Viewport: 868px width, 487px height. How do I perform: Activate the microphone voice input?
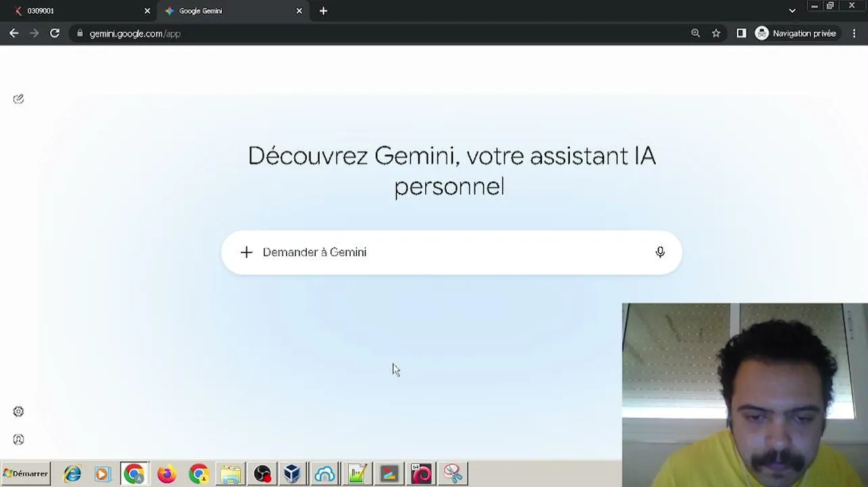point(660,252)
